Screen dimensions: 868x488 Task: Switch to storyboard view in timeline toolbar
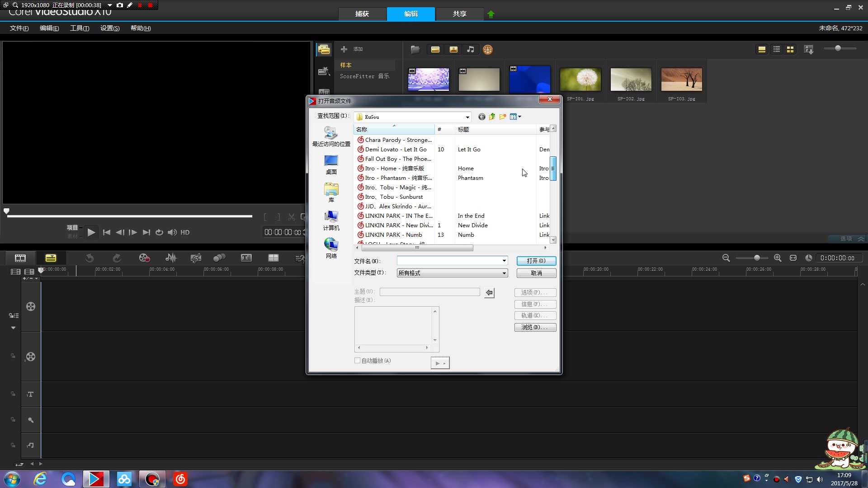coord(20,258)
